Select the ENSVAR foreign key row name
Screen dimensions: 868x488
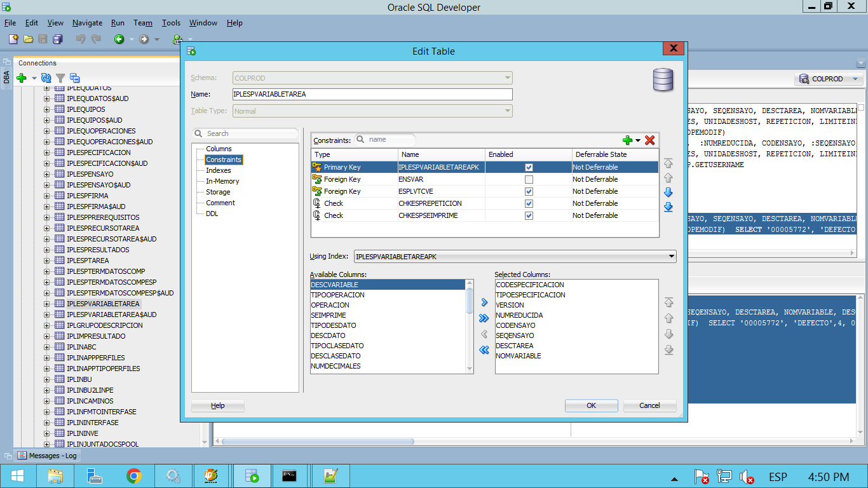pyautogui.click(x=411, y=179)
